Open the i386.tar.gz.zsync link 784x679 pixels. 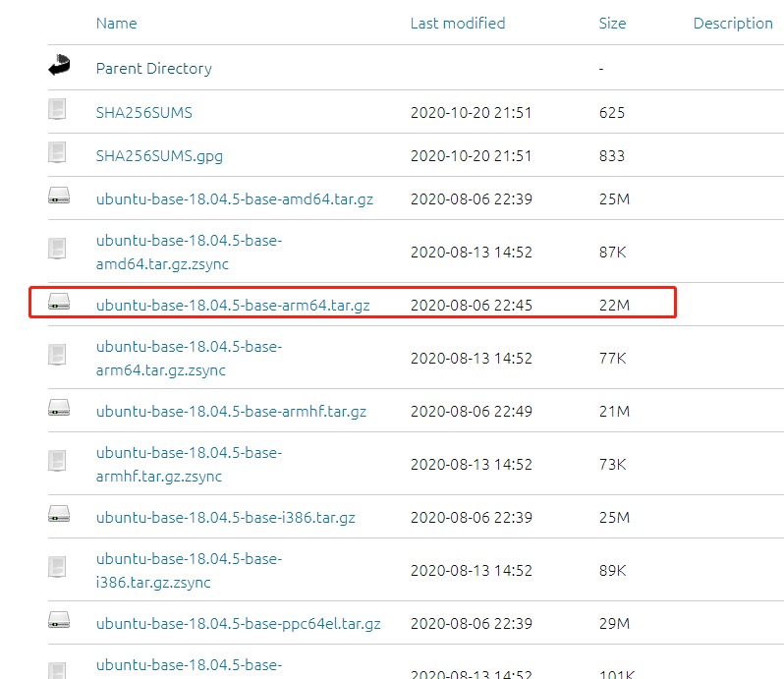coord(189,570)
